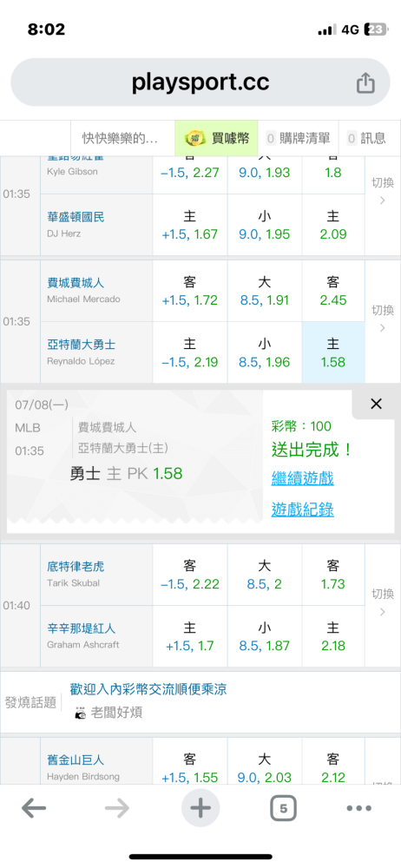Select away moneyline 2.45 for Philadelphia
401x868 pixels.
(x=333, y=291)
